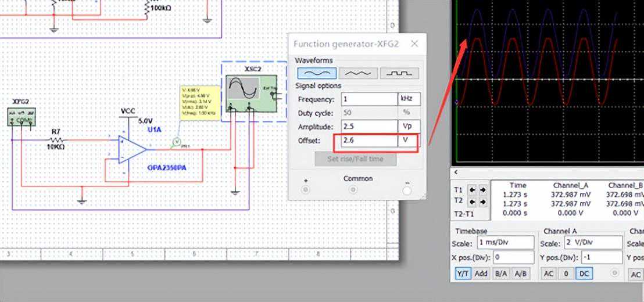Open the Amplitude unit Vp dropdown
This screenshot has height=302, width=644.
[x=409, y=126]
